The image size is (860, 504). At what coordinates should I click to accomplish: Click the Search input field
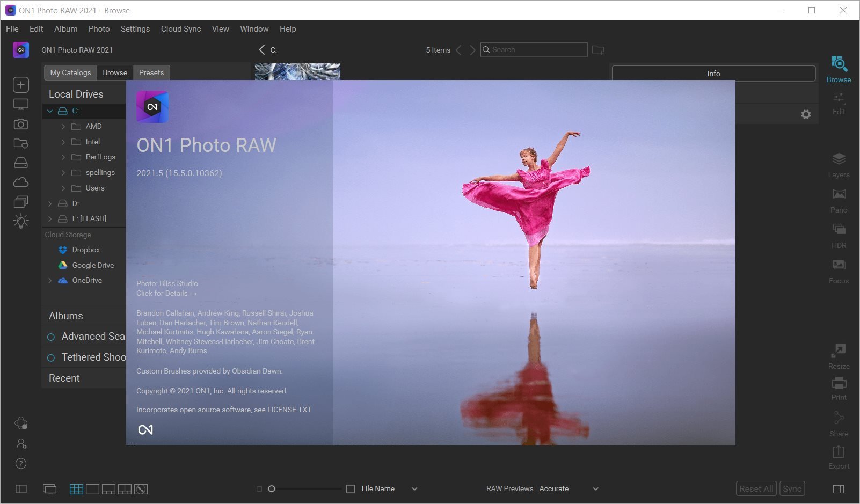(x=534, y=49)
